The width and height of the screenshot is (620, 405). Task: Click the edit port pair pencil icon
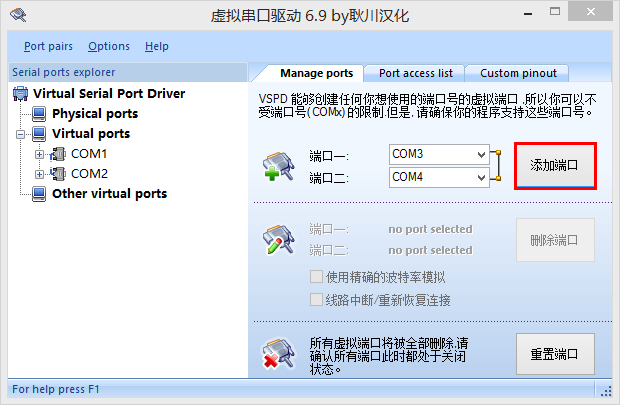pos(279,240)
